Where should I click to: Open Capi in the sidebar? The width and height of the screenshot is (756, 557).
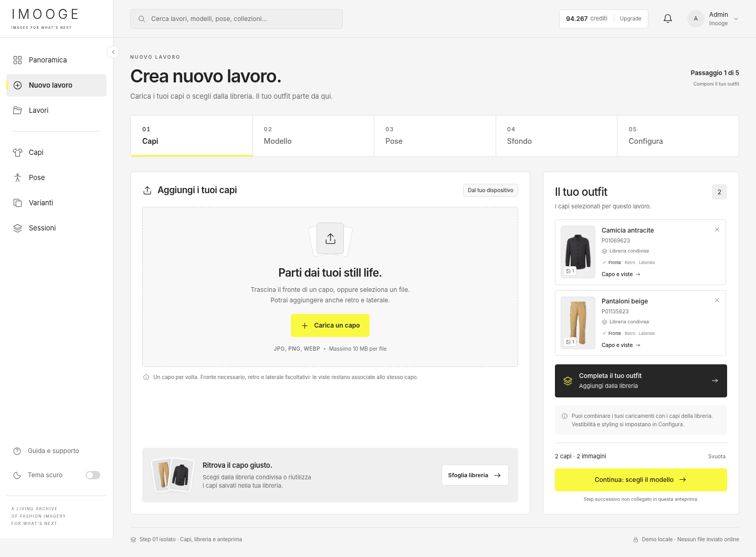point(56,152)
